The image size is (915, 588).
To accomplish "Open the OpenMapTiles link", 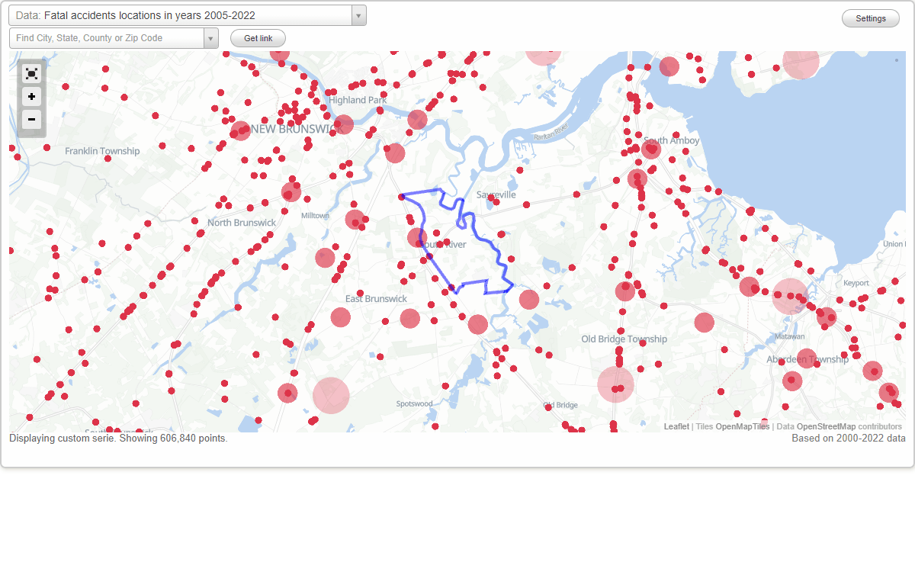I will click(742, 426).
